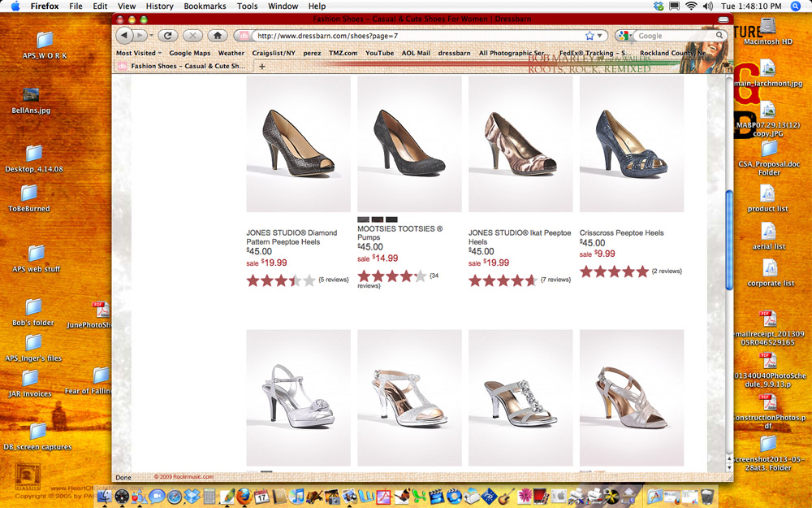Launch iChat from the Dock
812x508 pixels.
click(x=157, y=496)
